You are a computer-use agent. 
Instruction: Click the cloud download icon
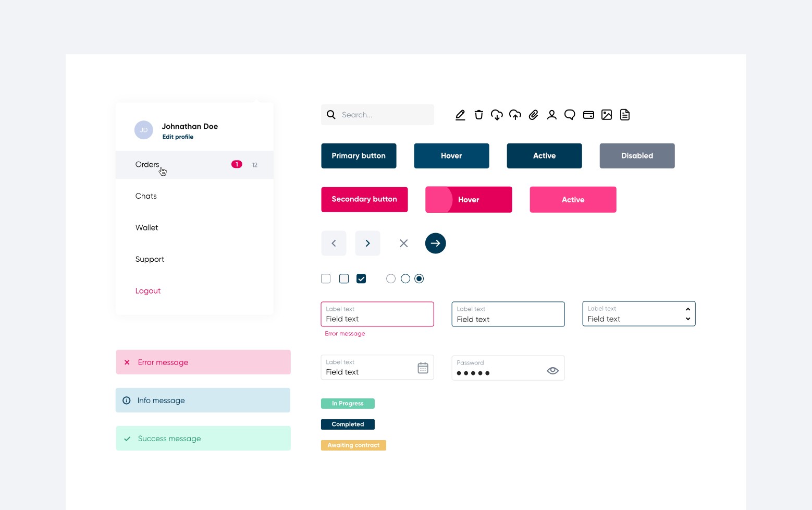coord(497,115)
